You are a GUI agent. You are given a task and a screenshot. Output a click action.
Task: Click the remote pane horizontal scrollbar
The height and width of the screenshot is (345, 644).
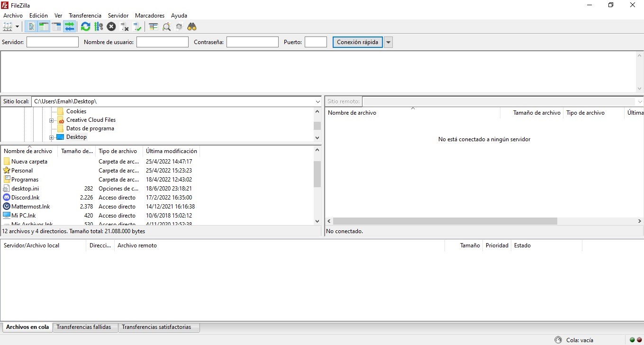445,221
